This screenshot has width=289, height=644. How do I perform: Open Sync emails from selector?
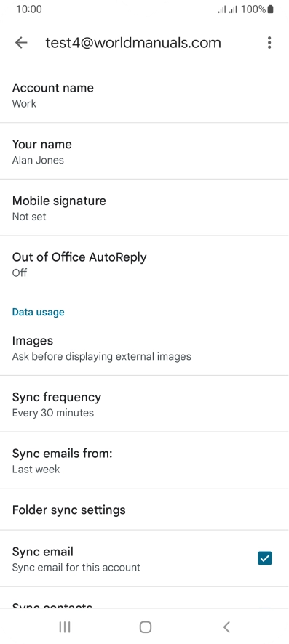(x=144, y=460)
